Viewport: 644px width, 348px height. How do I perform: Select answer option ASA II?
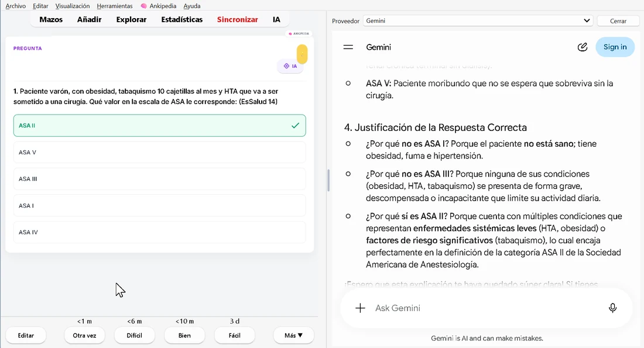pos(159,126)
